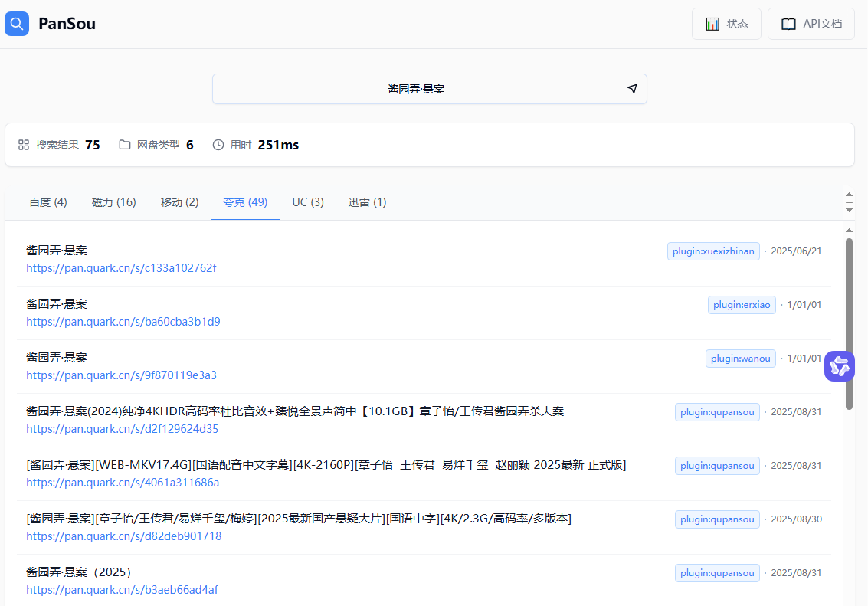Click the 251ms elapsed time value

coord(278,145)
